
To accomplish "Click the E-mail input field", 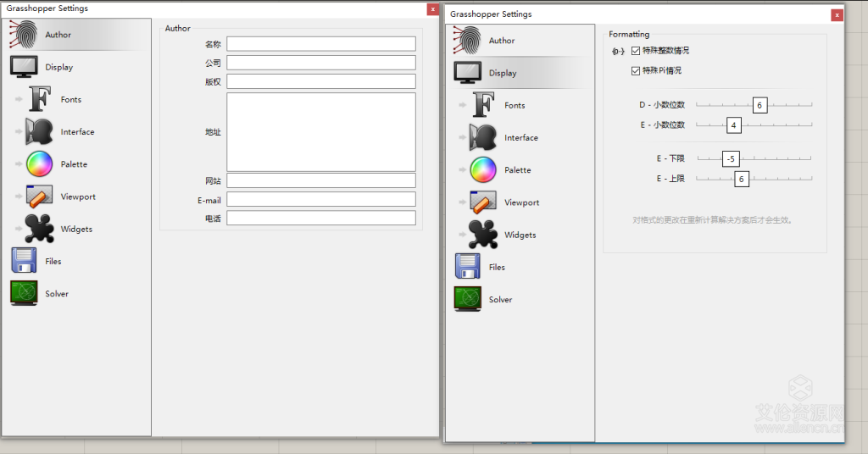I will coord(321,199).
